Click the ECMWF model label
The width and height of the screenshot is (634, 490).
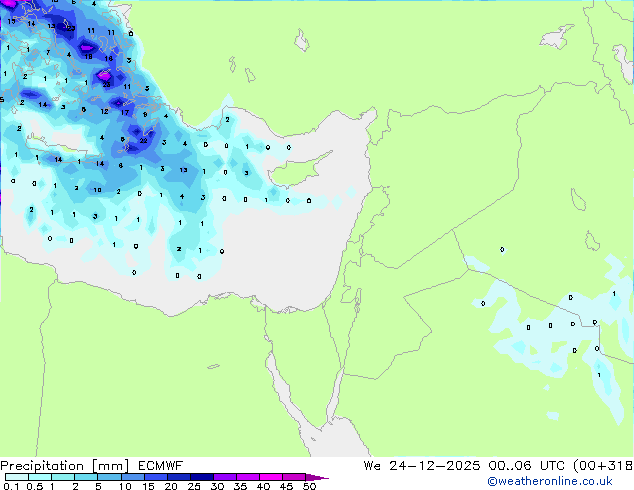click(x=161, y=466)
